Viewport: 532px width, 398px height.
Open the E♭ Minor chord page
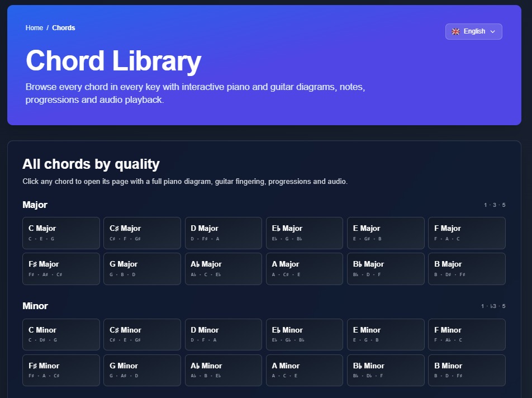click(x=305, y=334)
